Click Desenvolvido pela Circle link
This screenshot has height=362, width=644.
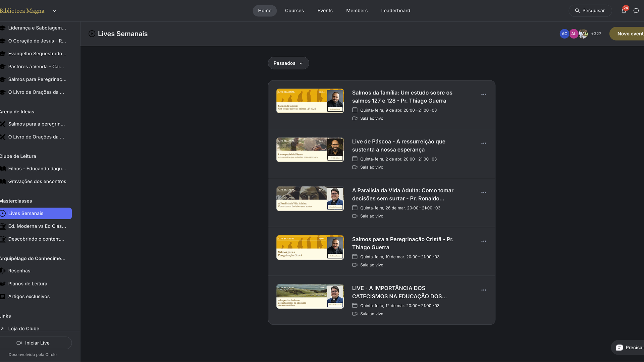33,355
